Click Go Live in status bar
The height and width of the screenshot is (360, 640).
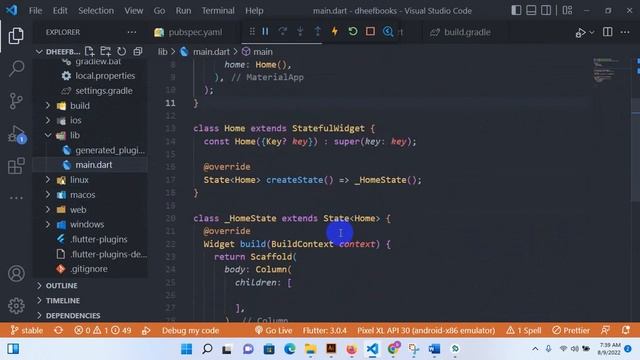(x=273, y=330)
